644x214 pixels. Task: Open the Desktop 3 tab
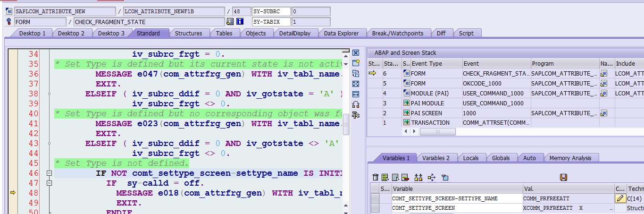(111, 33)
